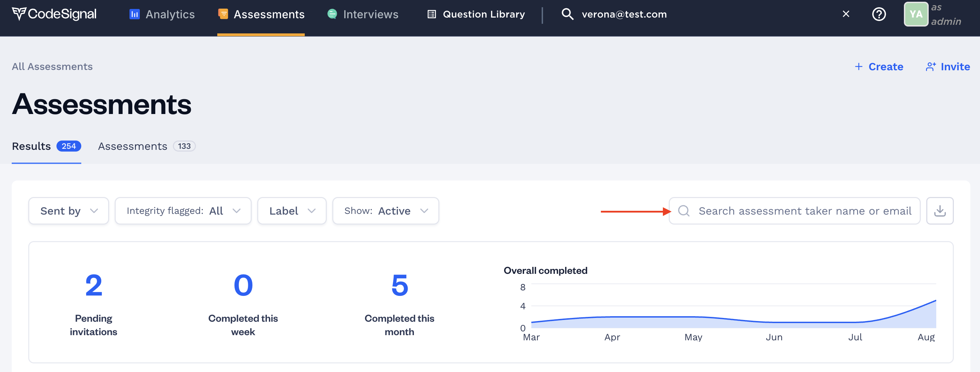Image resolution: width=980 pixels, height=372 pixels.
Task: Click the All Assessments breadcrumb link
Action: [x=52, y=66]
